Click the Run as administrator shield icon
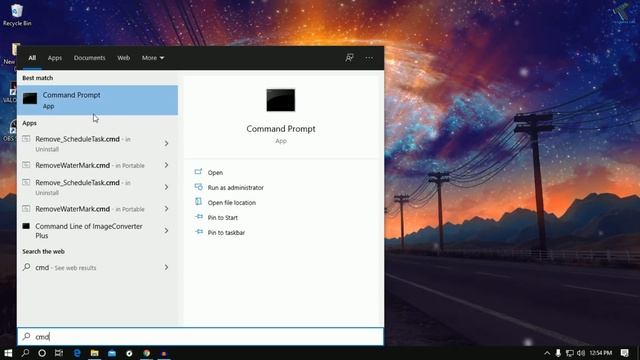 click(x=198, y=187)
